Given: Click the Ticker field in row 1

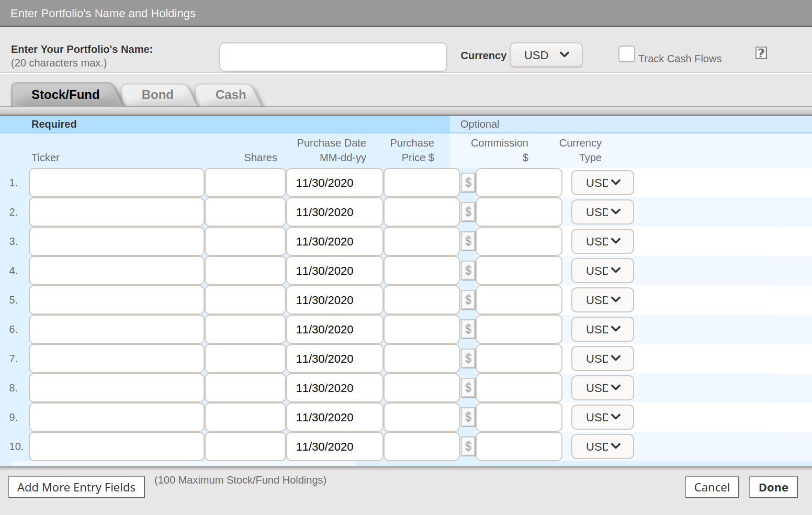Looking at the screenshot, I should click(x=117, y=183).
